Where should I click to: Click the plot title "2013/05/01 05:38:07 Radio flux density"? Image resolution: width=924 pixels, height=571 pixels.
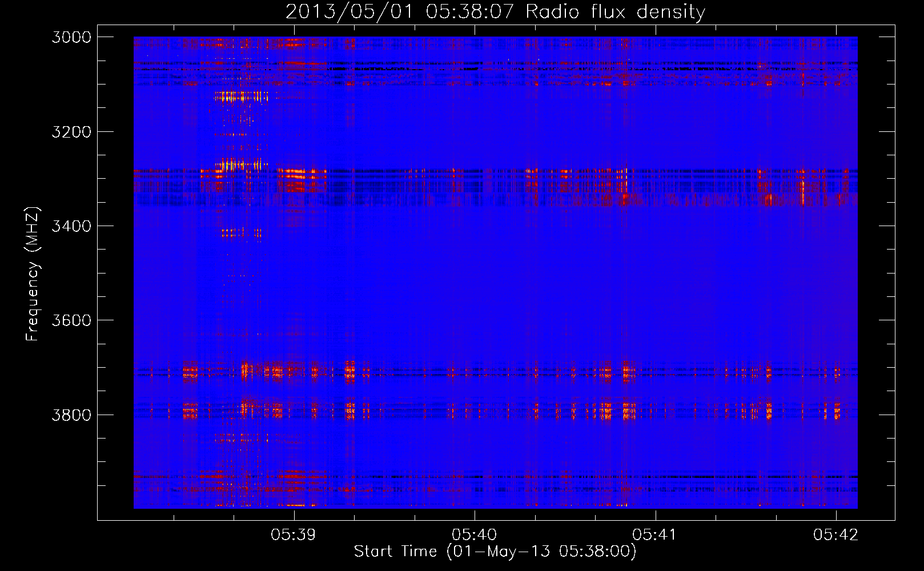click(x=495, y=12)
